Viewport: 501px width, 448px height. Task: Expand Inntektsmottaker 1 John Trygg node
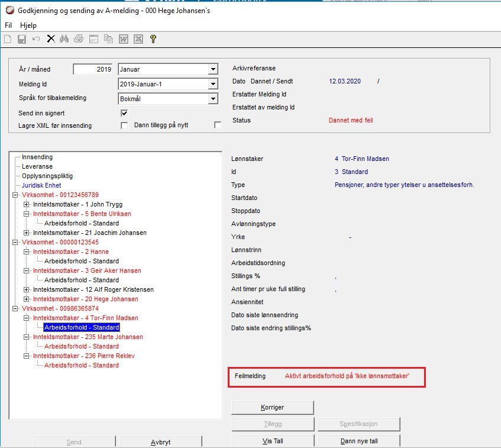click(x=26, y=204)
